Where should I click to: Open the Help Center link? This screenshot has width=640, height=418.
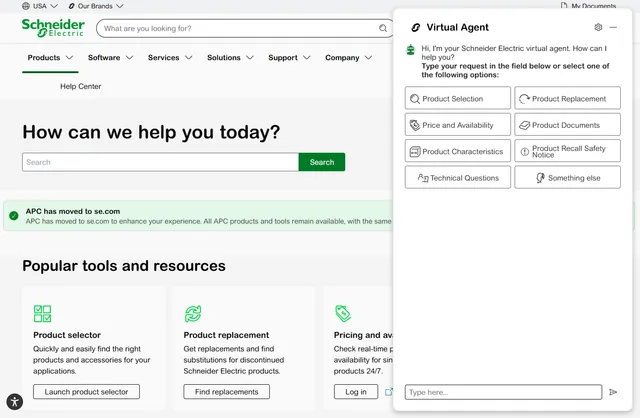[80, 86]
